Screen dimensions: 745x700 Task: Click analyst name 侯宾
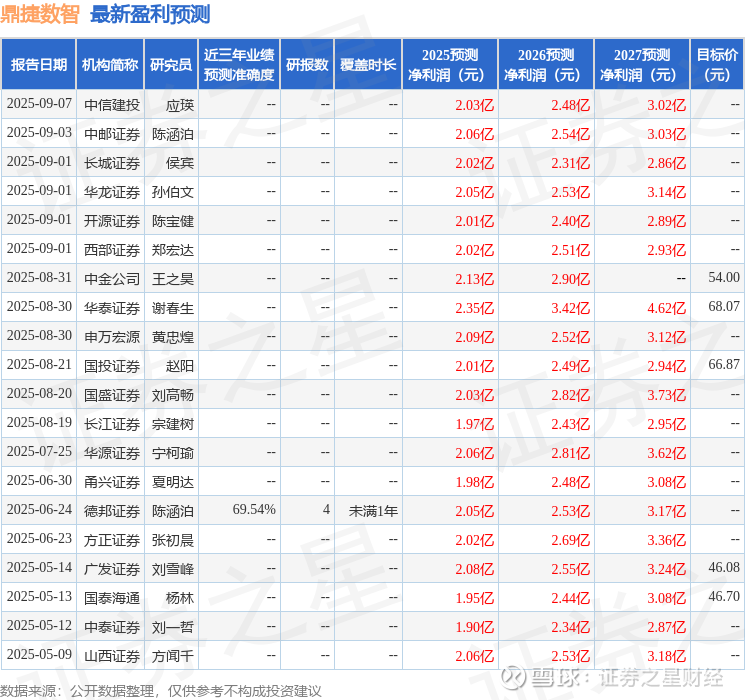180,163
